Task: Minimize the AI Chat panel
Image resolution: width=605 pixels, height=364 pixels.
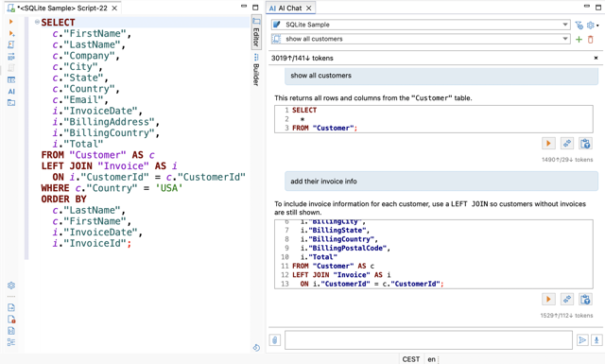Action: (x=587, y=7)
